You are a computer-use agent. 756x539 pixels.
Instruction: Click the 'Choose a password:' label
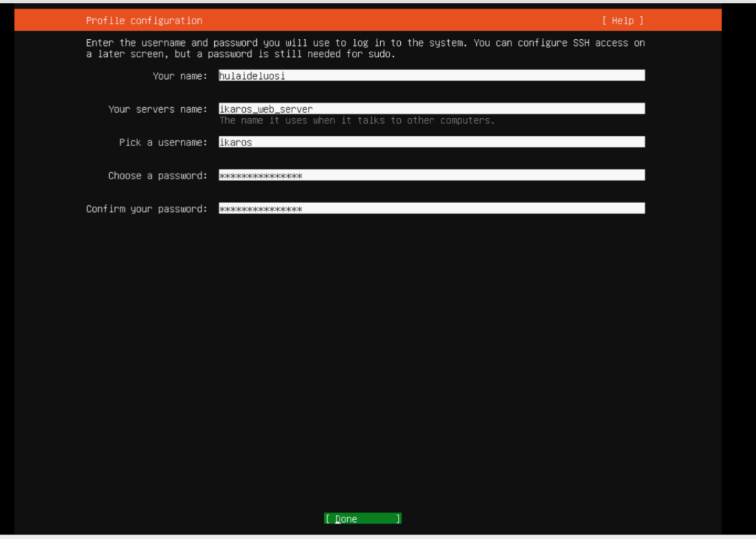[x=158, y=176]
